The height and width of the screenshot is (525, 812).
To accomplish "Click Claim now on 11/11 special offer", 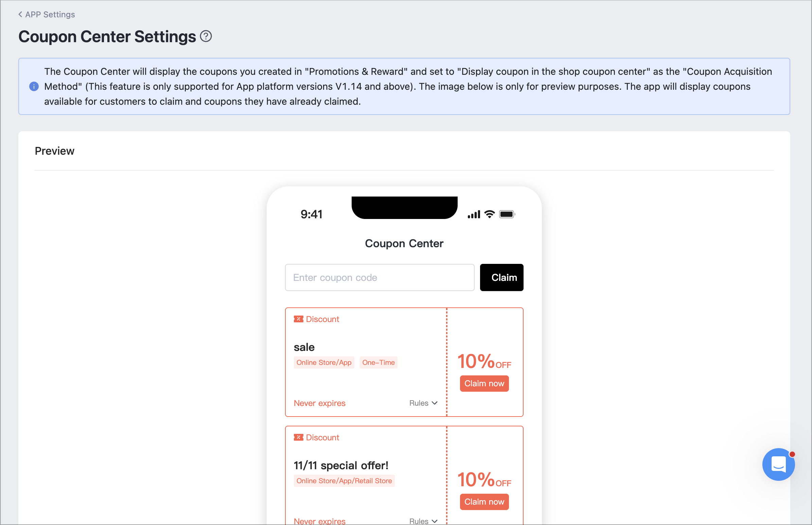I will [484, 502].
